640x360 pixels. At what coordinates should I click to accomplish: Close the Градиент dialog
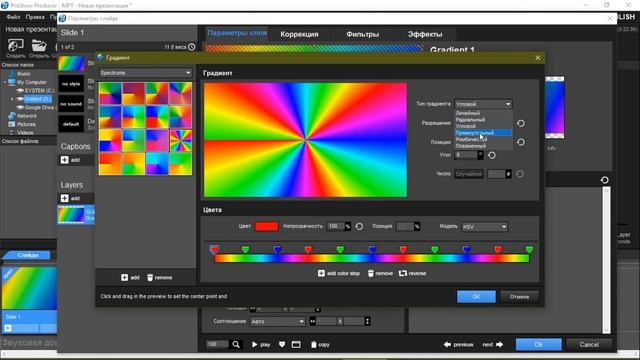(538, 58)
